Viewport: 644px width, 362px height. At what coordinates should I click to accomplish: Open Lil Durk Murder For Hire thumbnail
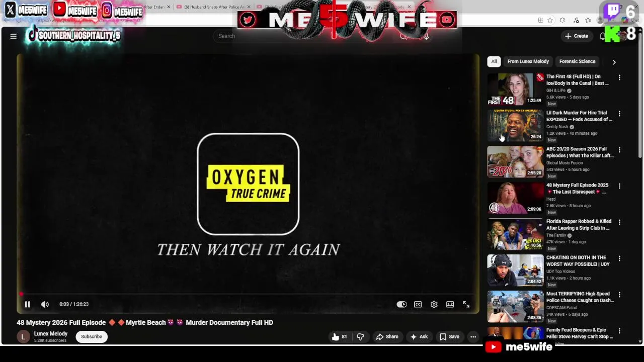[x=515, y=126]
